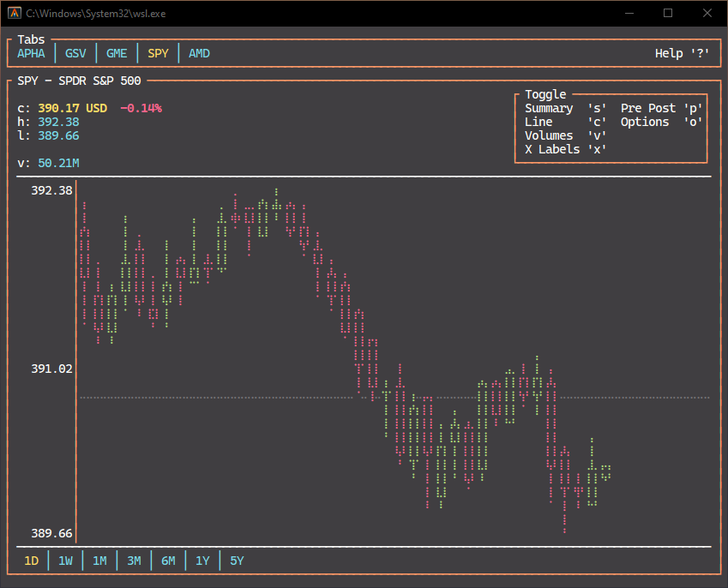Click the active SPY tab
The image size is (728, 588).
[158, 53]
